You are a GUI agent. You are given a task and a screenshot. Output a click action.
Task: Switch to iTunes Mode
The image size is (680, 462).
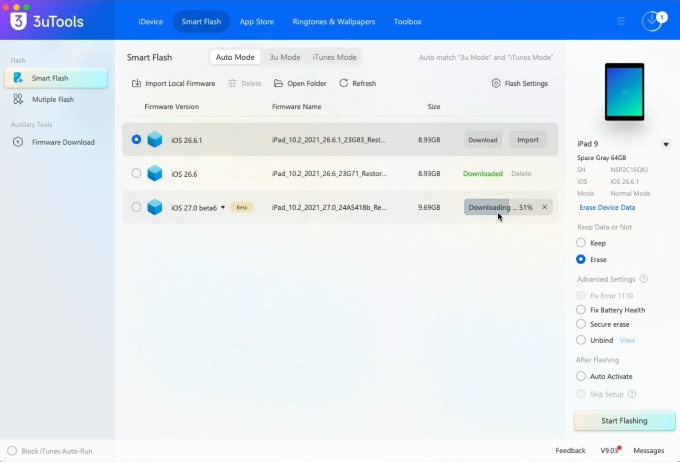coord(334,57)
